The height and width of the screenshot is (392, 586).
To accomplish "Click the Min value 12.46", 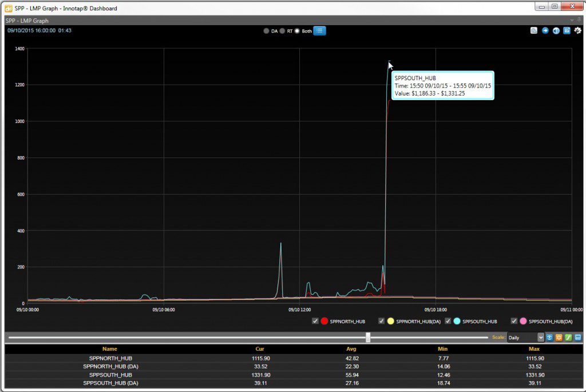I will click(444, 375).
